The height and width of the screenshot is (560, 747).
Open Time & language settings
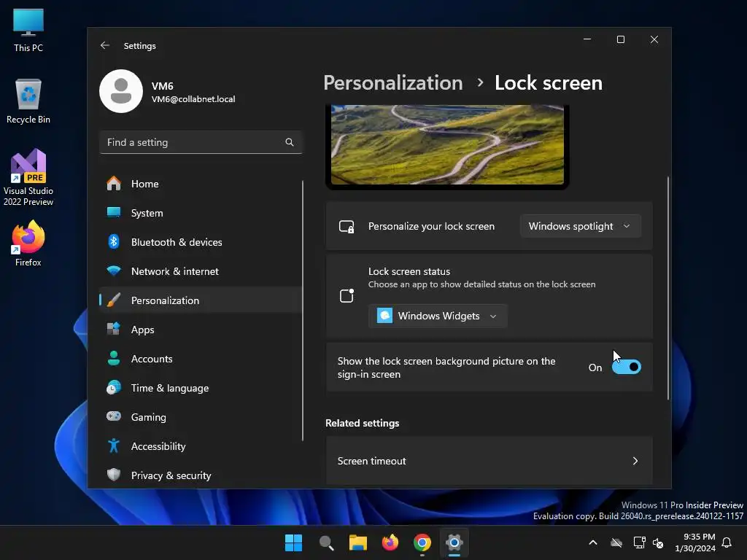[201, 388]
